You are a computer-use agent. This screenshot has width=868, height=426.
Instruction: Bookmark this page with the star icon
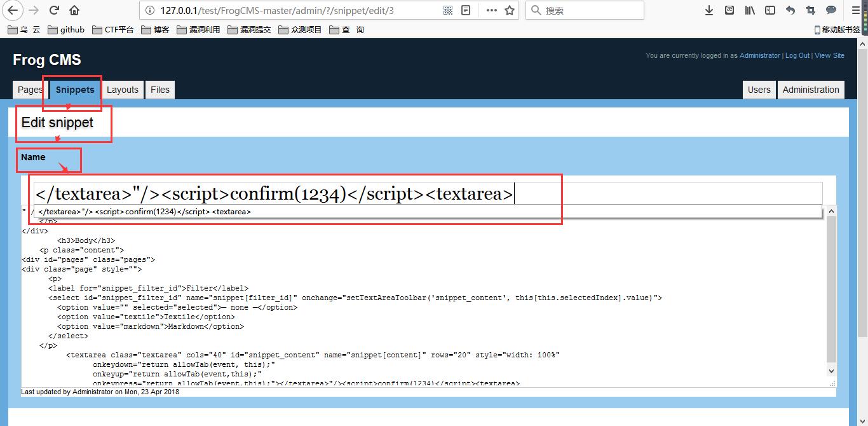pyautogui.click(x=509, y=10)
